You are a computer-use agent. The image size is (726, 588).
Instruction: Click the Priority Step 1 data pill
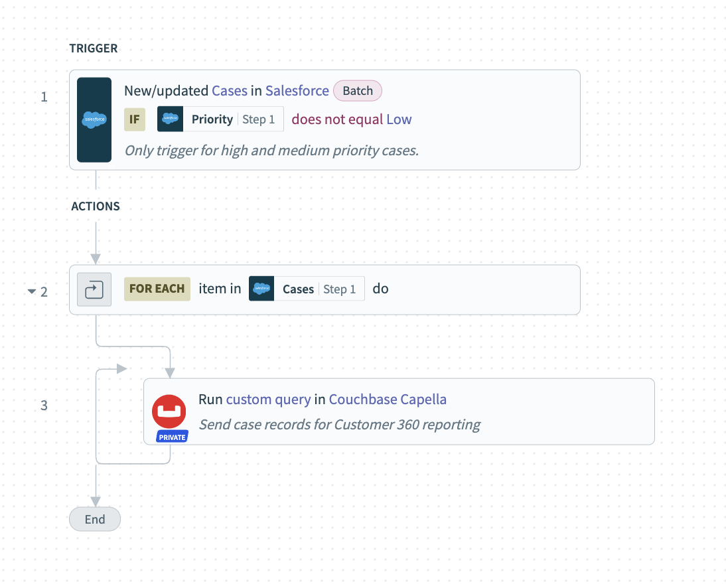click(220, 119)
